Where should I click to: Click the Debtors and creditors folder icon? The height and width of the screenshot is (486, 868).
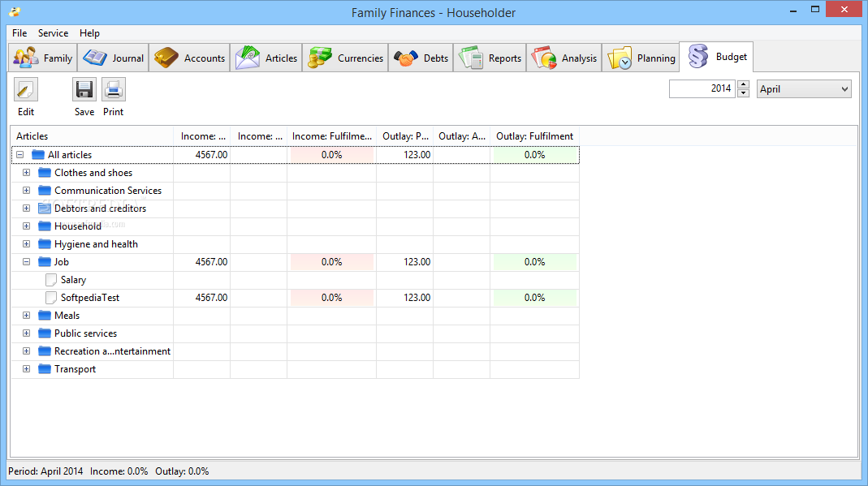(x=45, y=209)
